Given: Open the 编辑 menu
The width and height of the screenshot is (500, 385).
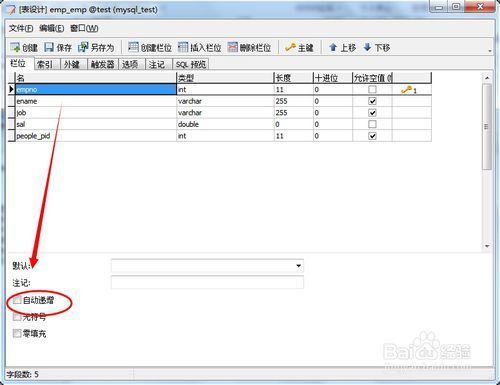Looking at the screenshot, I should point(51,28).
